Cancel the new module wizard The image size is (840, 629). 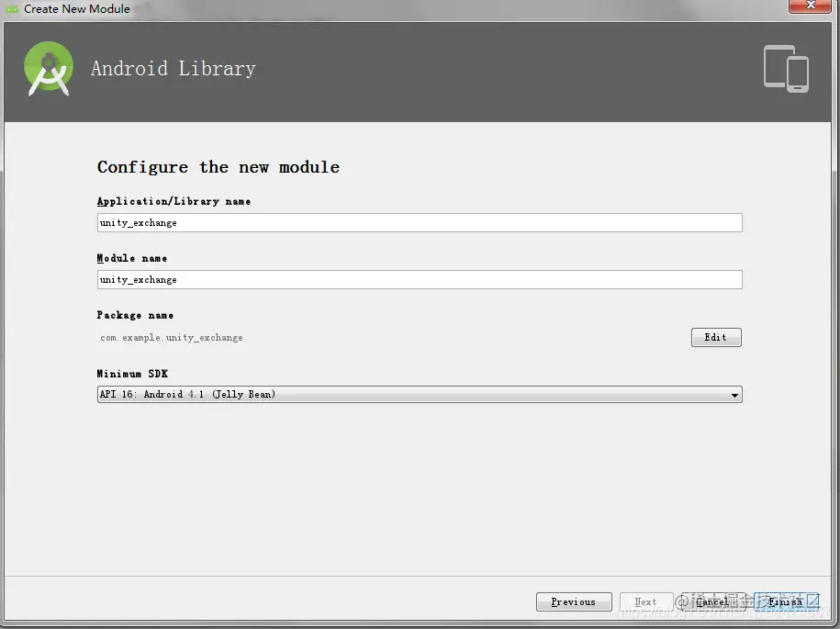tap(712, 601)
